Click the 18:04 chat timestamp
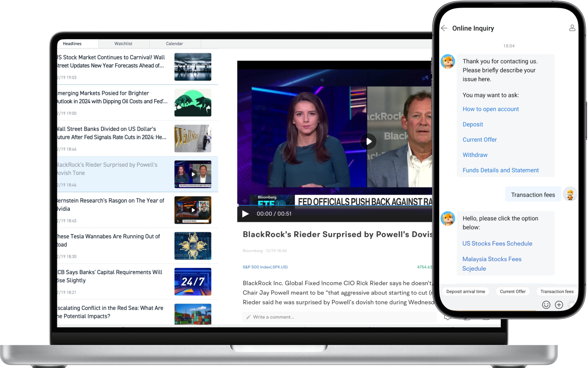Image resolution: width=588 pixels, height=368 pixels. tap(509, 46)
